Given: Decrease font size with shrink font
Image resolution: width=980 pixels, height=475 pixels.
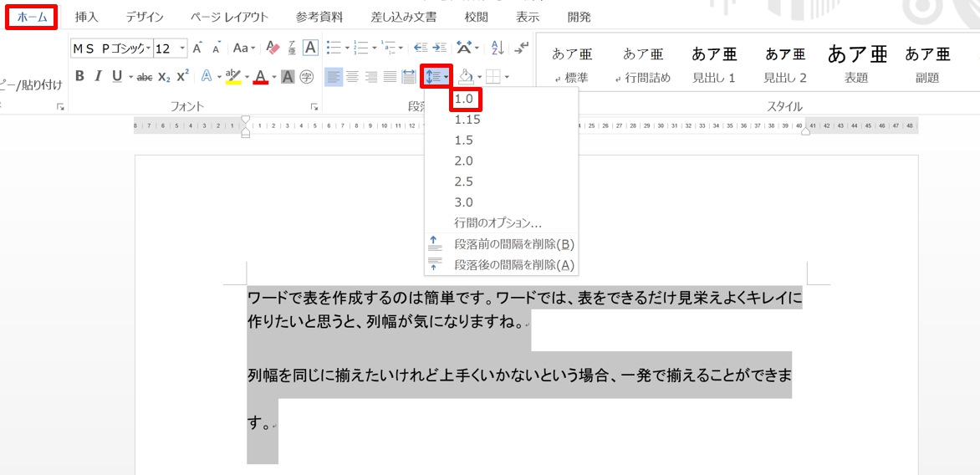Looking at the screenshot, I should tap(217, 49).
